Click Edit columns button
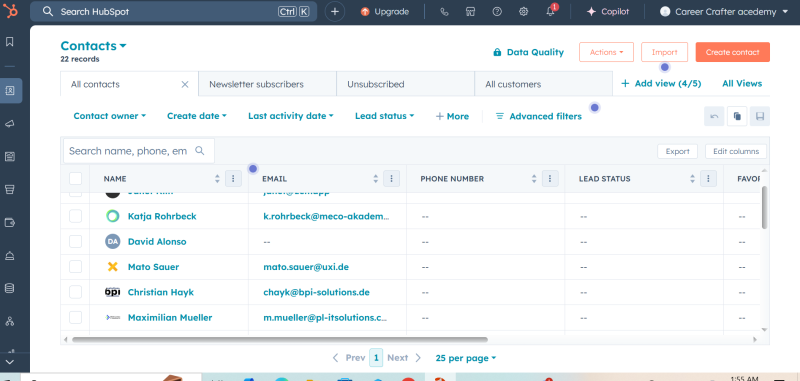 (736, 151)
